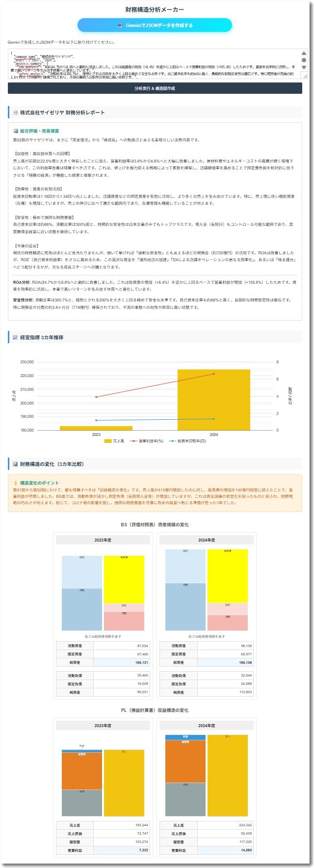Click the bar icon beside 財務構造の変化 heading

click(x=15, y=464)
